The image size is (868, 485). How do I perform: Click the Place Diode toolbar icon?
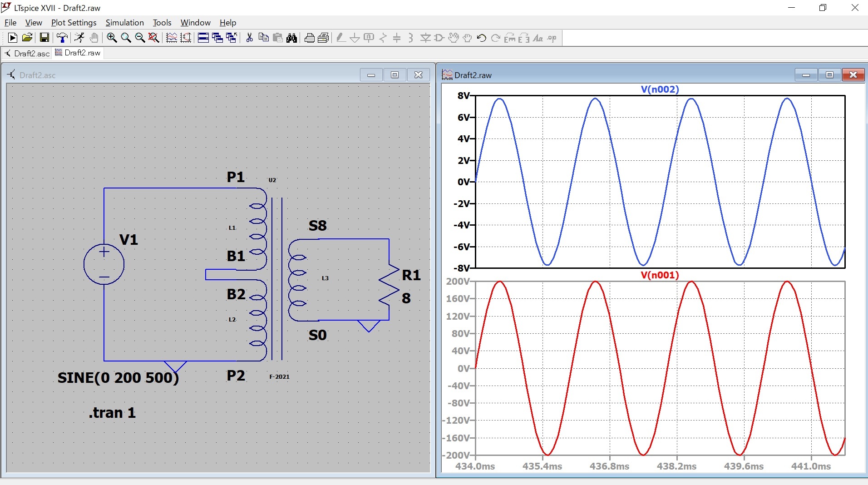point(425,38)
